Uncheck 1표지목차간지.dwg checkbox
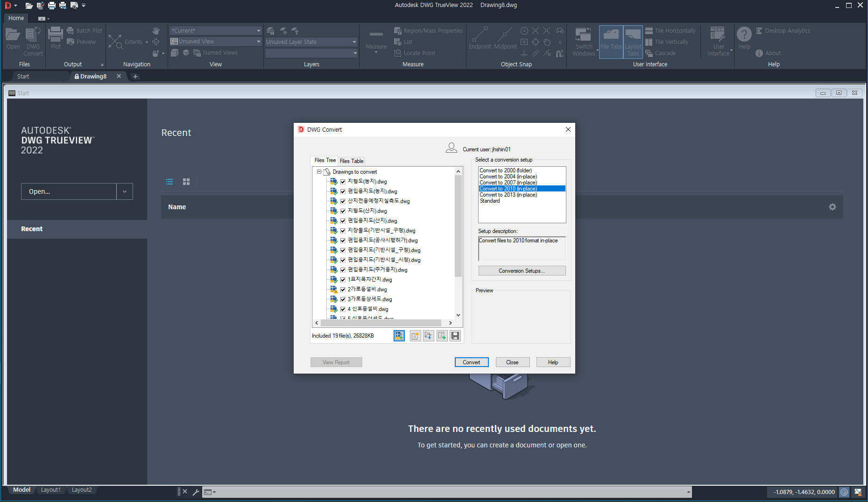 pyautogui.click(x=343, y=280)
